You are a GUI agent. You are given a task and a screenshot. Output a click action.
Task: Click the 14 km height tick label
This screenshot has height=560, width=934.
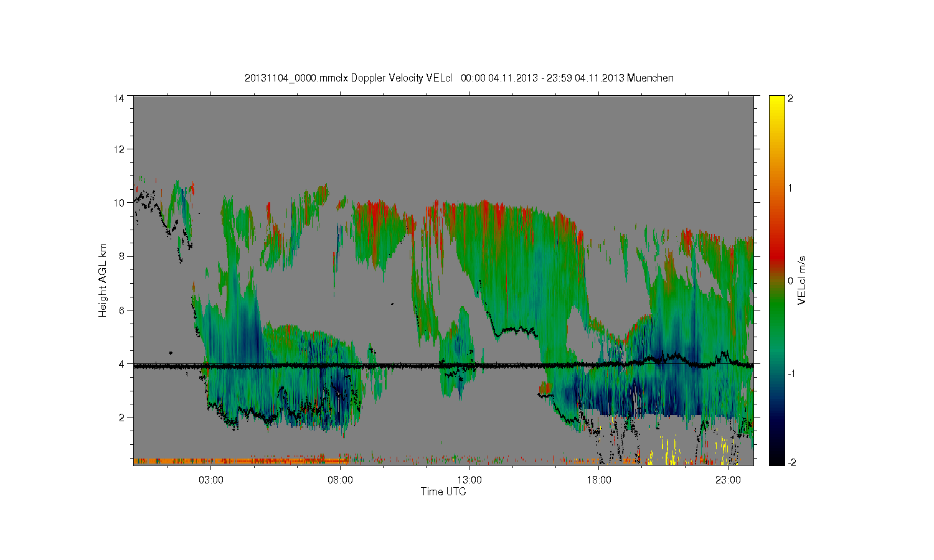pyautogui.click(x=120, y=98)
